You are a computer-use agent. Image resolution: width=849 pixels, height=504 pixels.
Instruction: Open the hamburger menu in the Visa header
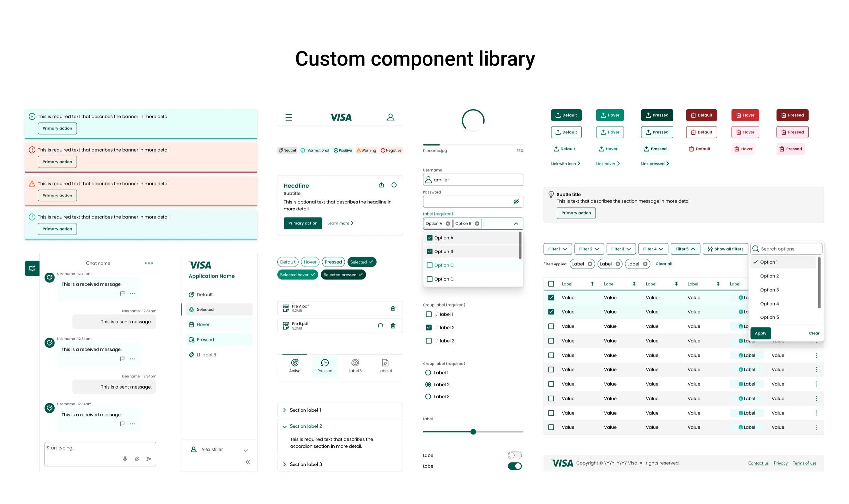288,118
